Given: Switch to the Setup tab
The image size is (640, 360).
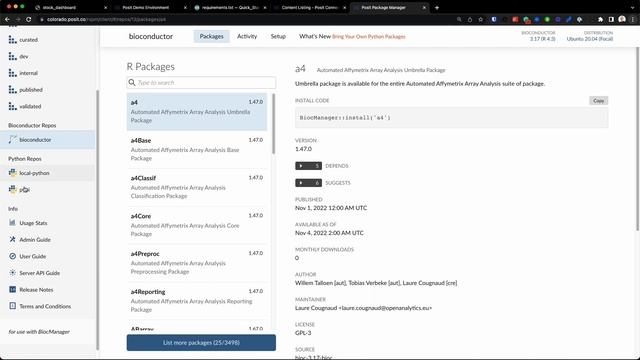Looking at the screenshot, I should click(278, 36).
